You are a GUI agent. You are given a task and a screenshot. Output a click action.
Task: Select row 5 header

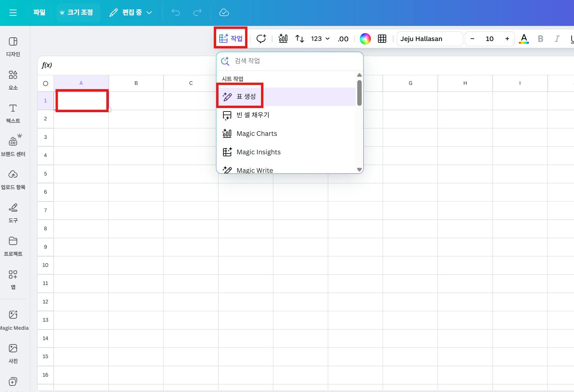pyautogui.click(x=45, y=174)
